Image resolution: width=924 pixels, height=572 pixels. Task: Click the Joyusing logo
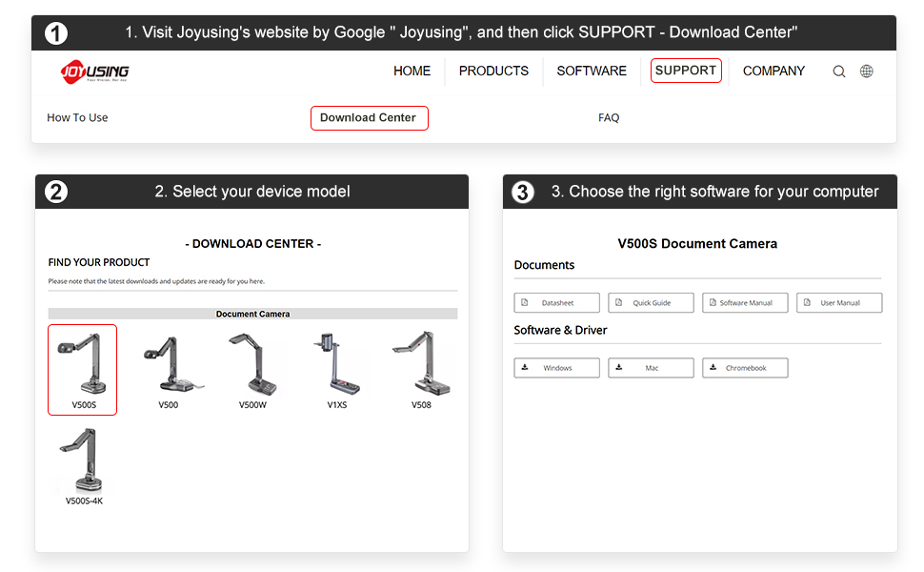95,71
